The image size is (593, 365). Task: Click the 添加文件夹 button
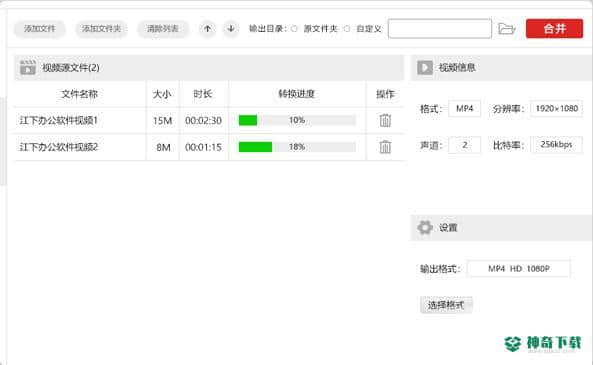point(101,29)
